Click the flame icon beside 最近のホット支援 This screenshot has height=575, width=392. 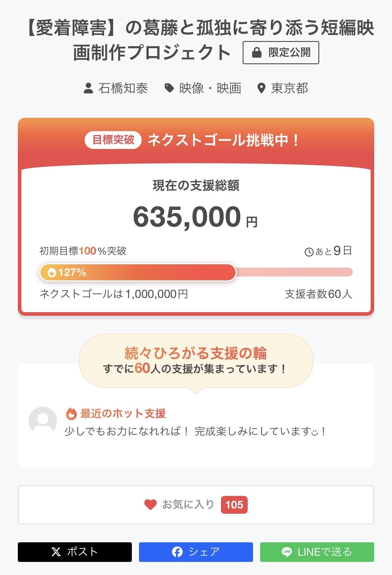pos(71,414)
